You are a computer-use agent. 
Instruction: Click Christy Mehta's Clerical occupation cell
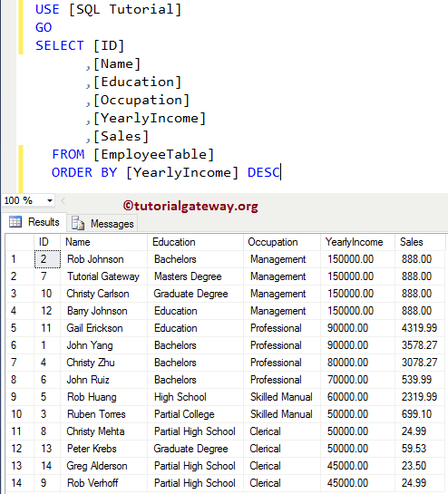(282, 431)
